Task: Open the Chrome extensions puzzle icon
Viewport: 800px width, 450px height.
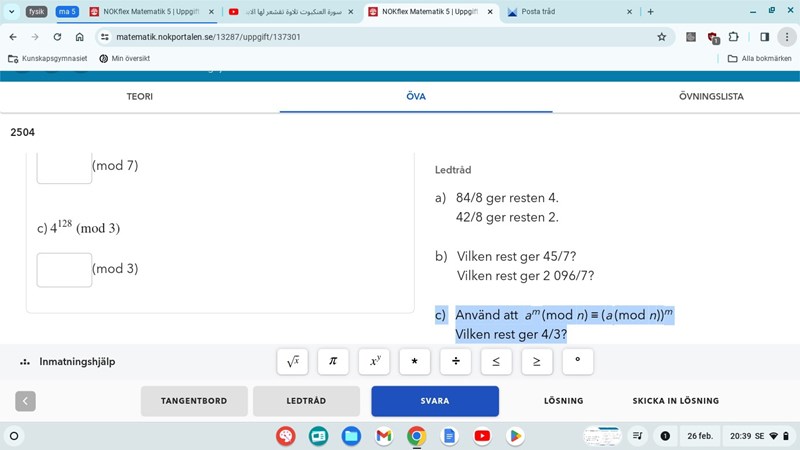Action: click(734, 36)
